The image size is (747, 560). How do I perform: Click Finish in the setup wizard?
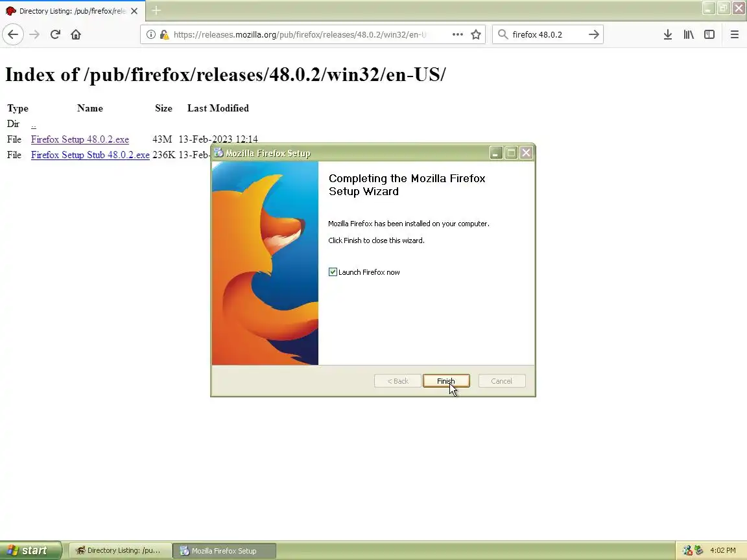coord(446,381)
